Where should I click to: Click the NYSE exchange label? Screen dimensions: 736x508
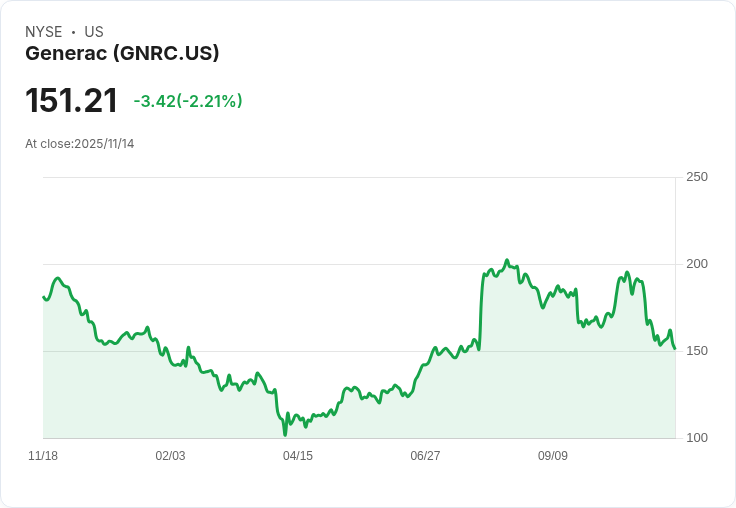click(x=44, y=32)
